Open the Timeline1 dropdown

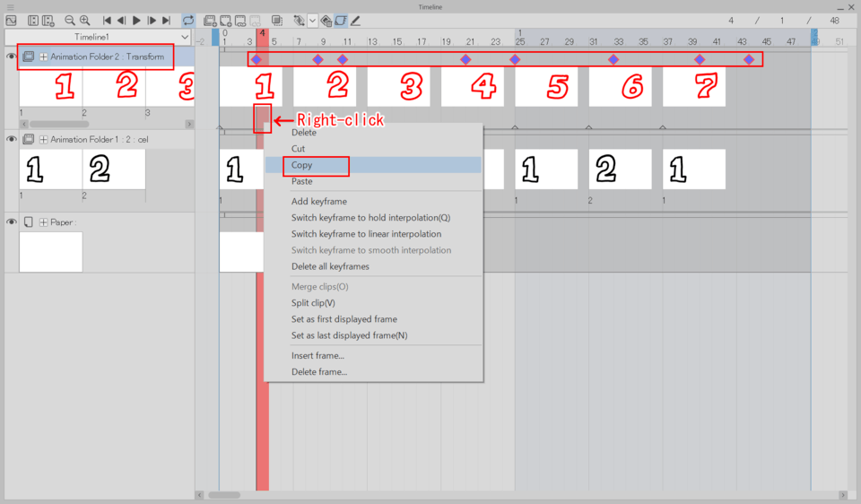(x=98, y=38)
